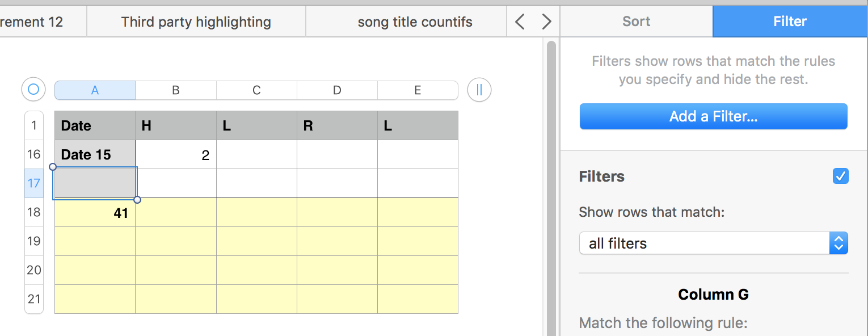Select the Filter tab
Image resolution: width=868 pixels, height=336 pixels.
[x=790, y=22]
